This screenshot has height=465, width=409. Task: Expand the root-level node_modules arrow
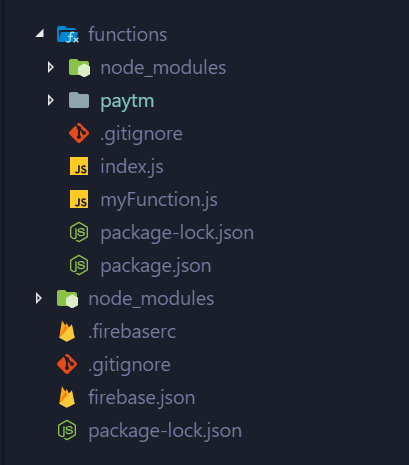tap(39, 298)
